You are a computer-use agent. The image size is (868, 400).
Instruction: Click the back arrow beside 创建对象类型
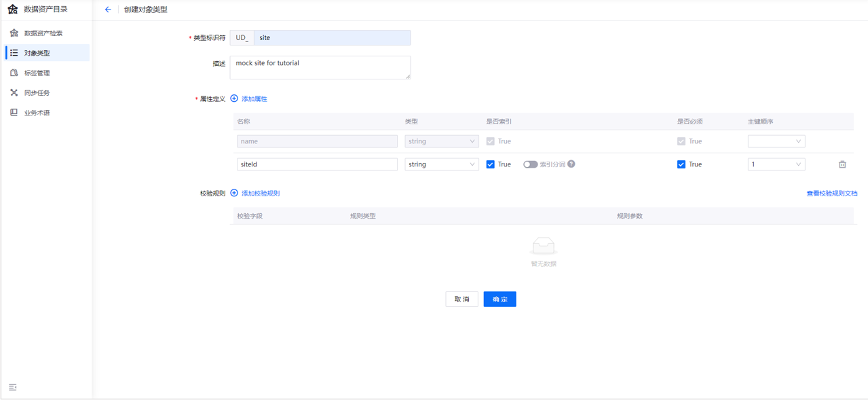pos(107,10)
